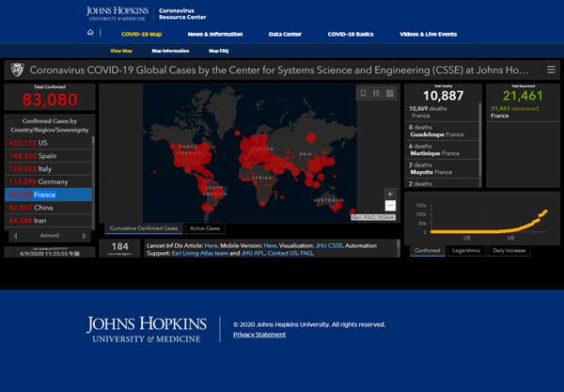The image size is (564, 392).
Task: Click Mayotte France deaths entry
Action: [x=442, y=168]
